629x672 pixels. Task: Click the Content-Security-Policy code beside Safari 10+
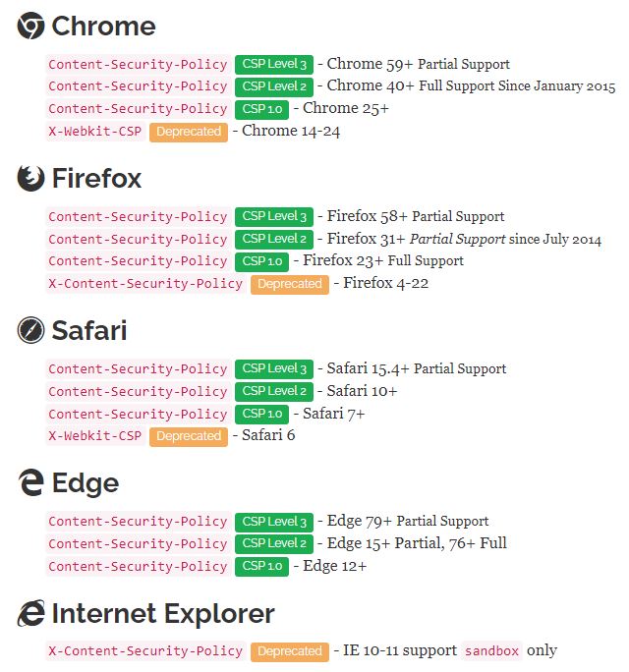[138, 391]
